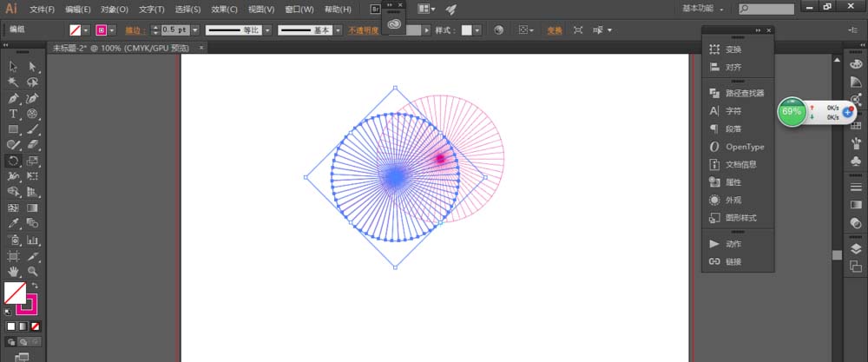Open the 视图(V) menu
This screenshot has width=868, height=362.
click(x=261, y=10)
